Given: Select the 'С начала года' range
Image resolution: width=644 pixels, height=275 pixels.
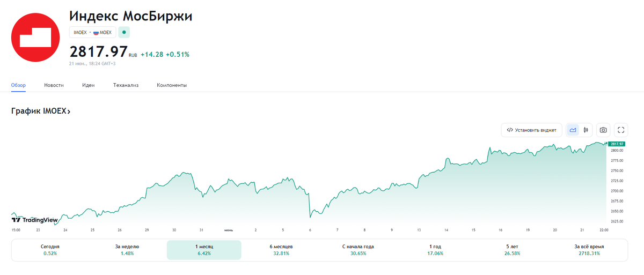Looking at the screenshot, I should (358, 250).
